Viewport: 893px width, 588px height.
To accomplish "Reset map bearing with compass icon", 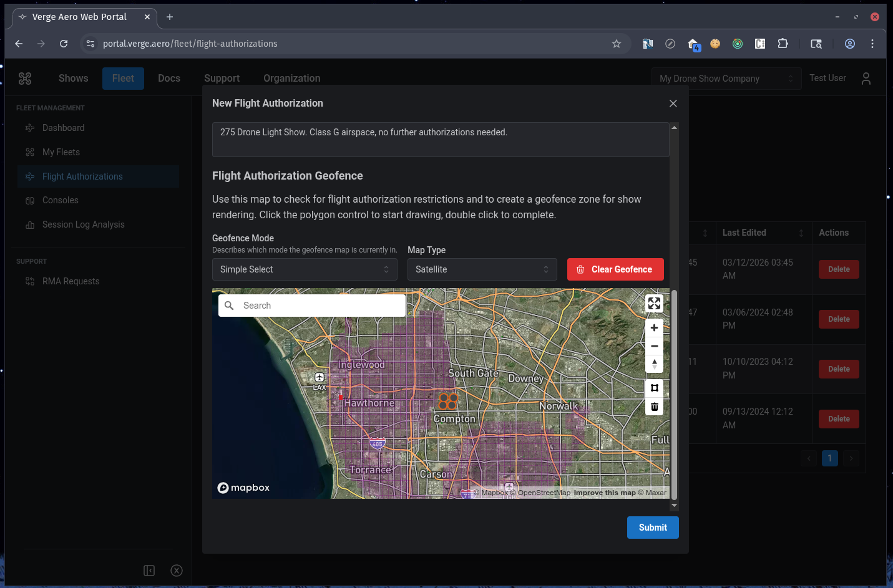I will click(654, 364).
